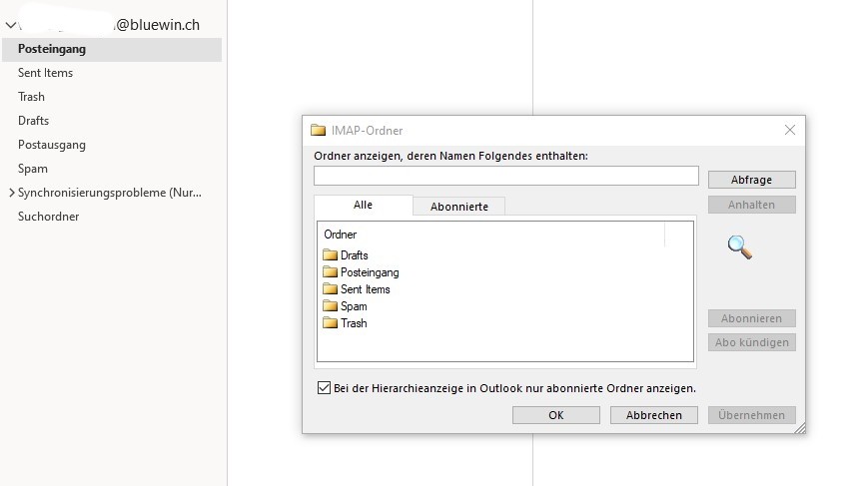
Task: Open Sent Items in the sidebar
Action: click(45, 73)
